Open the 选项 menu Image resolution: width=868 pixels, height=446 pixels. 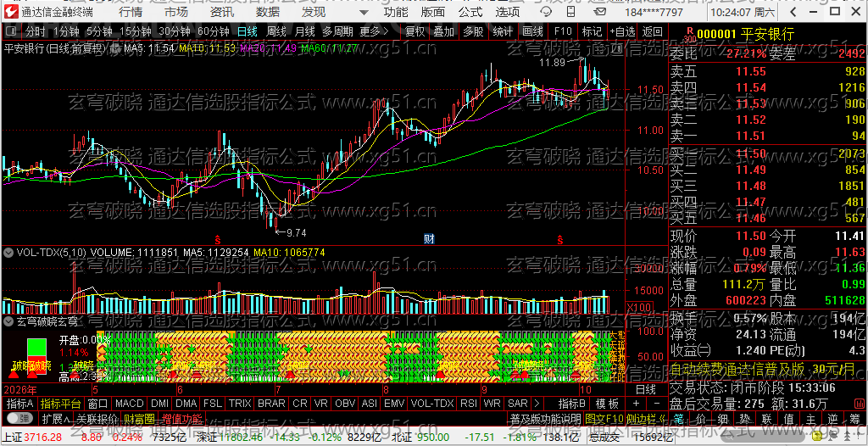point(508,12)
